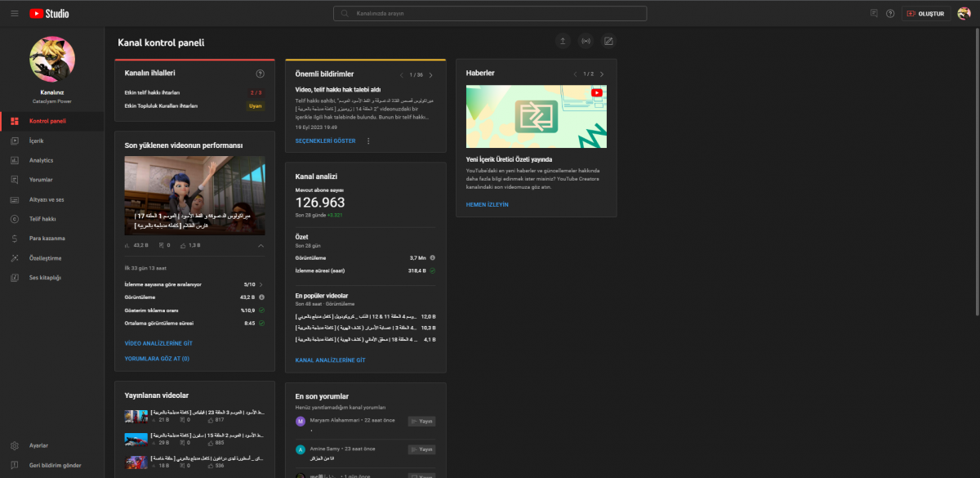980x478 pixels.
Task: Click popular video row with 4,1 B views
Action: [x=366, y=338]
